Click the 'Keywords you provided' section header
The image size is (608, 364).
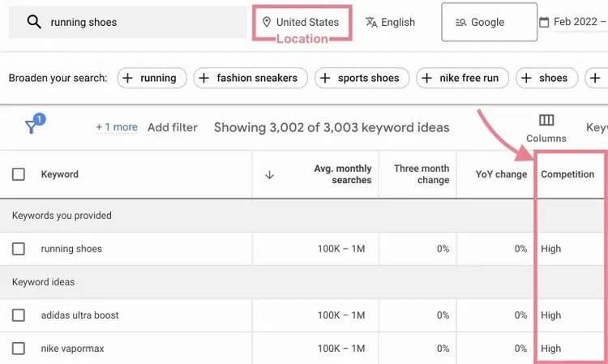(x=62, y=216)
